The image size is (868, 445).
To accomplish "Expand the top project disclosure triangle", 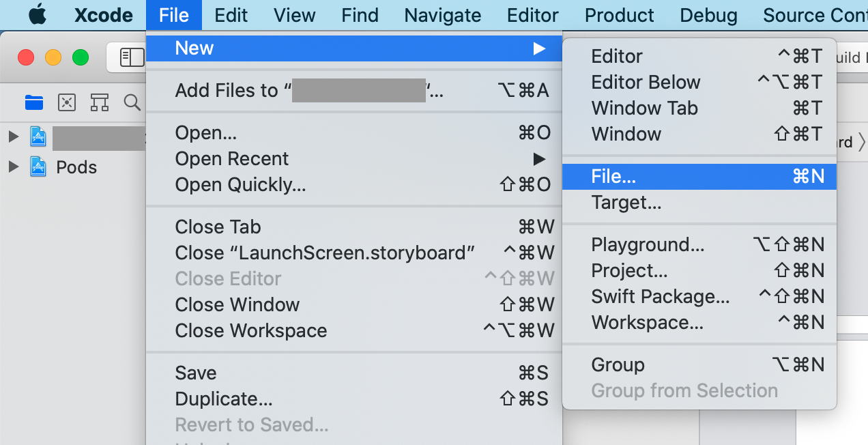I will point(13,137).
